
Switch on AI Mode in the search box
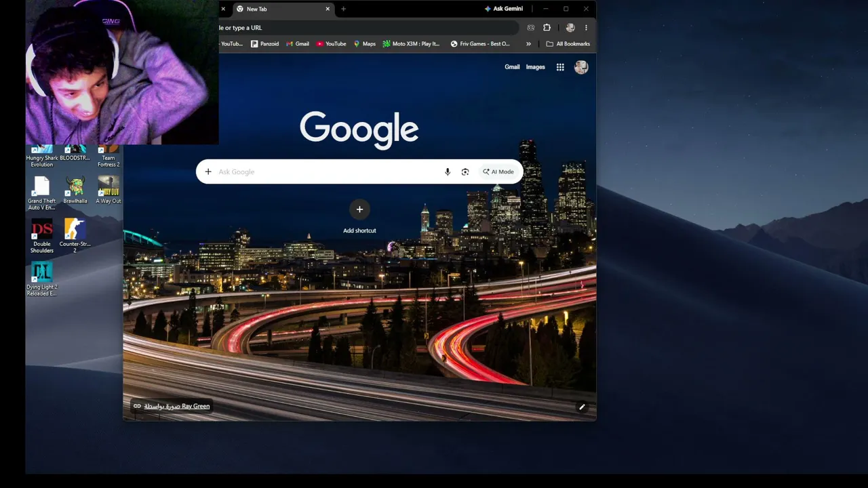498,171
